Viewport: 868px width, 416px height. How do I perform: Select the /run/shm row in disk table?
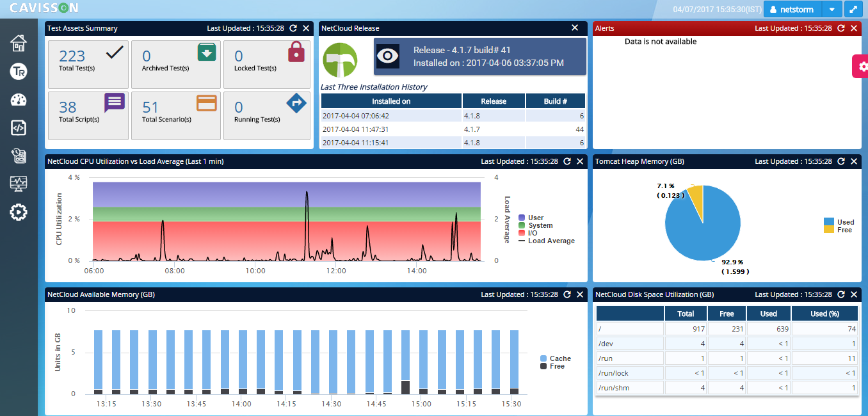pos(727,388)
